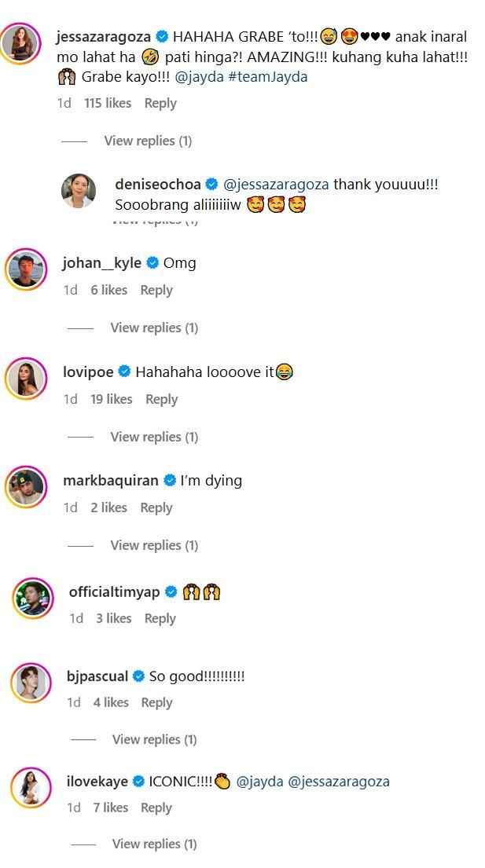Reply to lovipoe's comment

tap(161, 399)
